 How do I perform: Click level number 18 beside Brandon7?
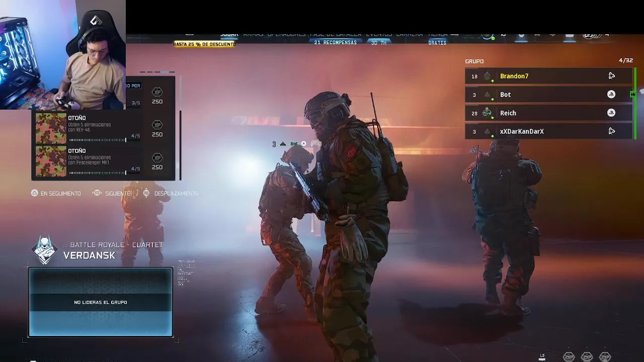click(474, 76)
